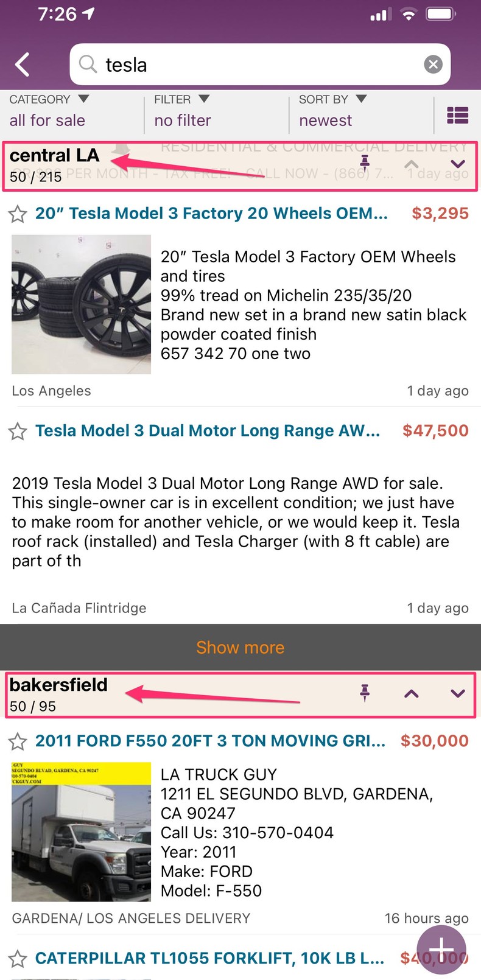Favorite the Tesla Model 3 Wheels listing
The image size is (481, 980).
(x=18, y=214)
